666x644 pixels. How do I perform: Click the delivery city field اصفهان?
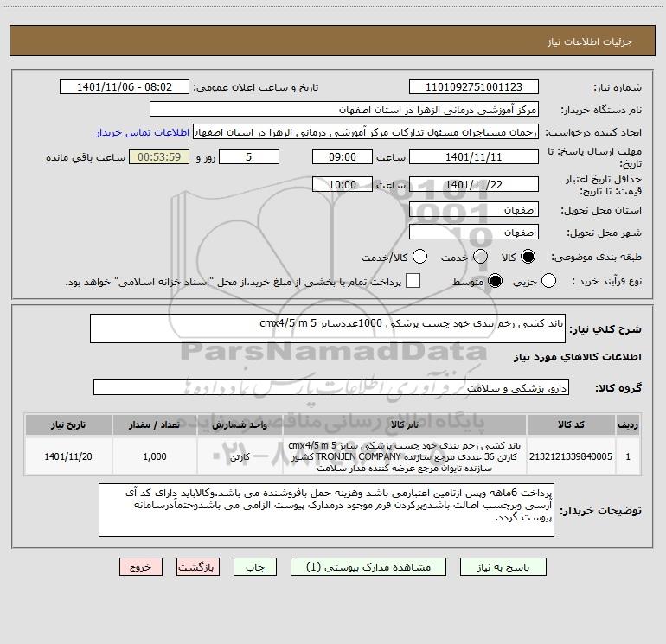coord(474,233)
